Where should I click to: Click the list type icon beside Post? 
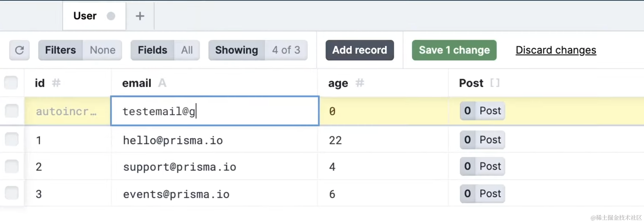[x=495, y=83]
